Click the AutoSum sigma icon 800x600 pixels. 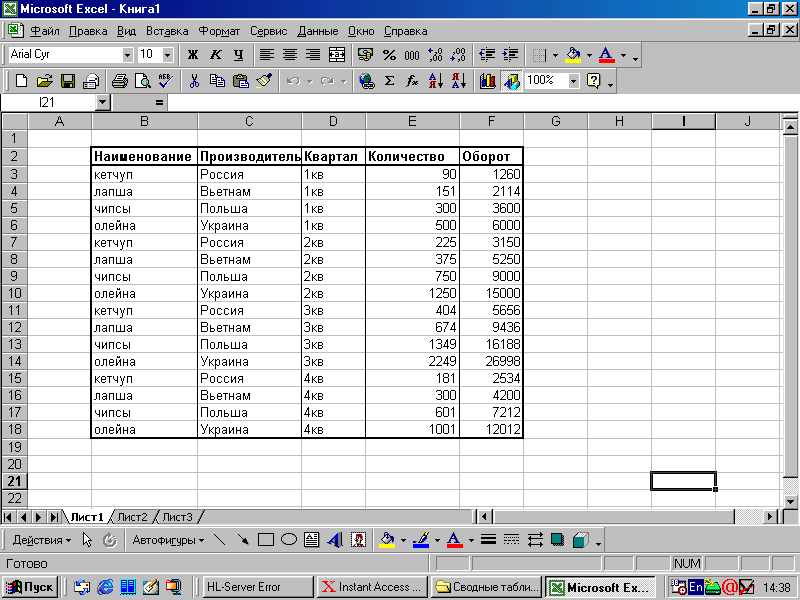coord(389,81)
